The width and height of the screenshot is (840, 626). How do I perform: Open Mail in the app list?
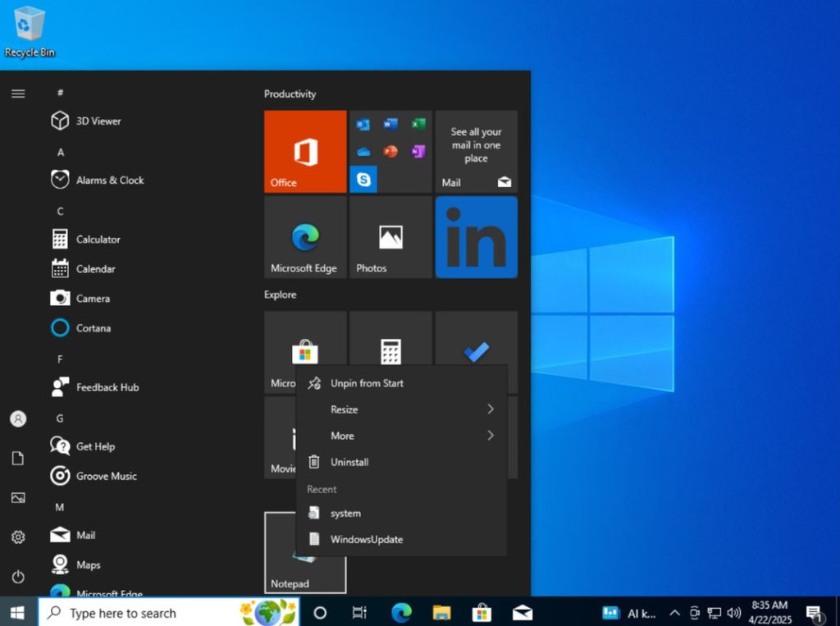coord(85,535)
